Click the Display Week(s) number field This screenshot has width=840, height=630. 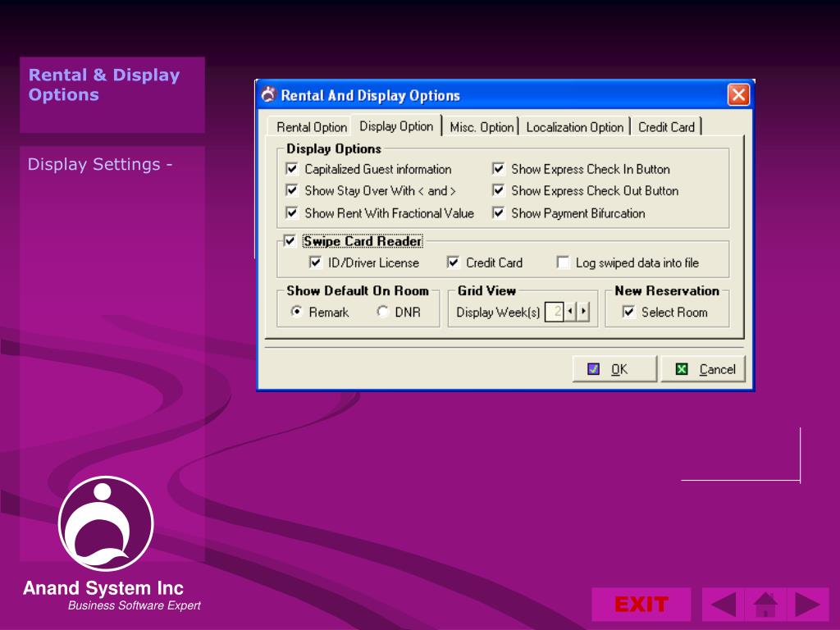pos(555,312)
